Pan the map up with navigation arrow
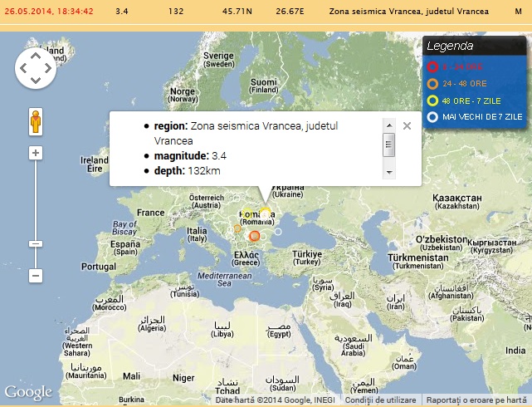Screen dimensions: 532x407 tap(36, 56)
